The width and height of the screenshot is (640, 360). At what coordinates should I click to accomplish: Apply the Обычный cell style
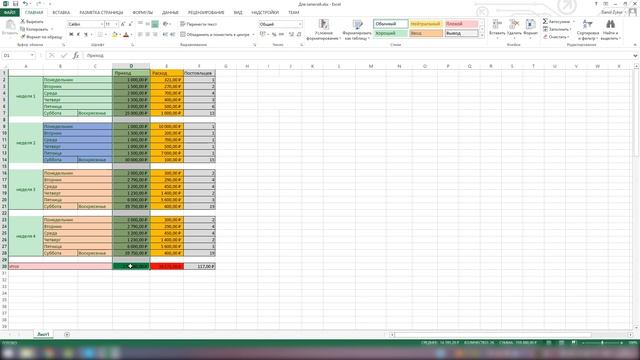pyautogui.click(x=391, y=24)
